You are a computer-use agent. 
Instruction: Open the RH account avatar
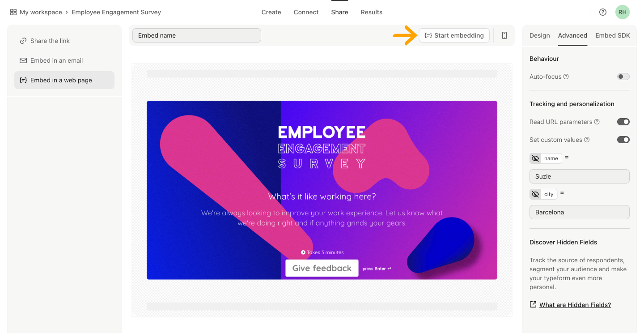coord(623,12)
